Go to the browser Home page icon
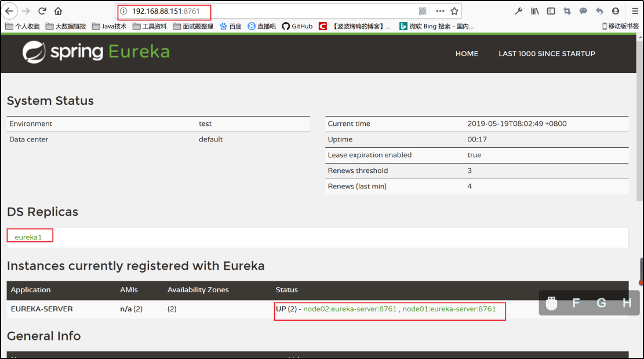The height and width of the screenshot is (359, 644). [59, 11]
